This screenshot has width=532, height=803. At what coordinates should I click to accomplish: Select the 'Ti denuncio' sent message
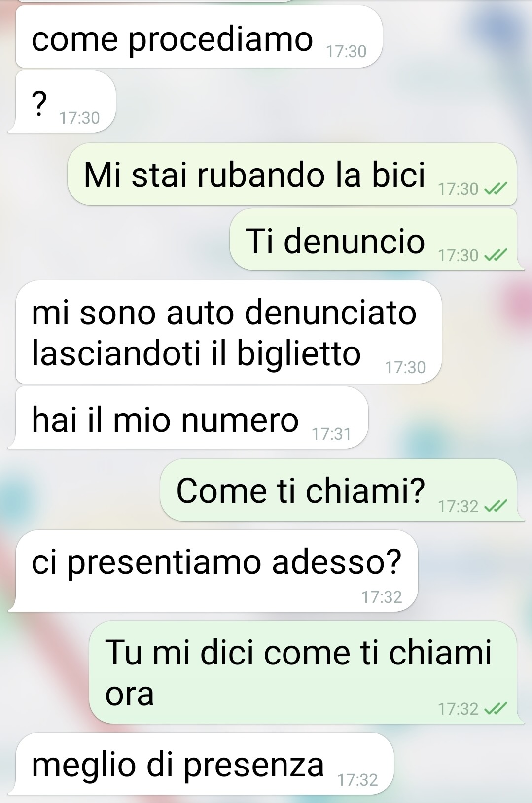[373, 239]
